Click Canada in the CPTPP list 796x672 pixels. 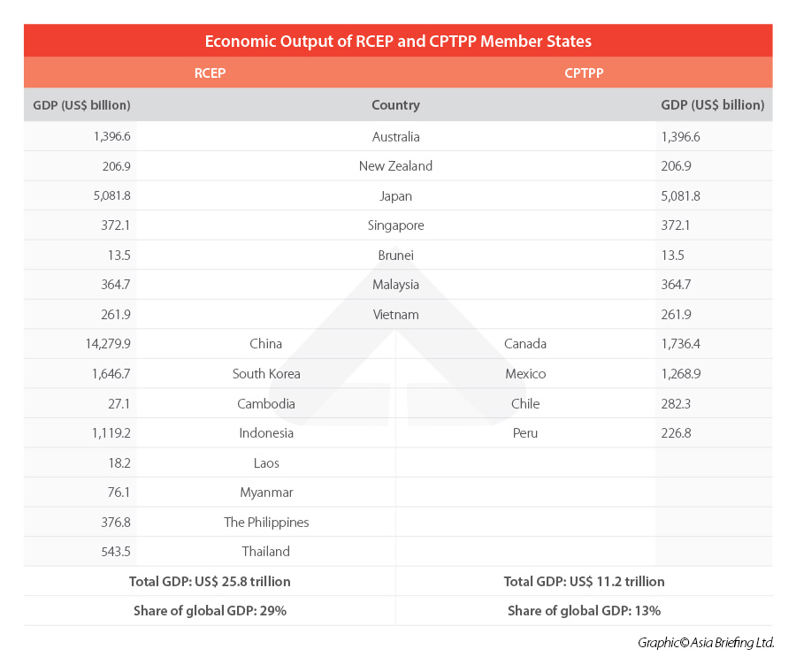pos(525,344)
